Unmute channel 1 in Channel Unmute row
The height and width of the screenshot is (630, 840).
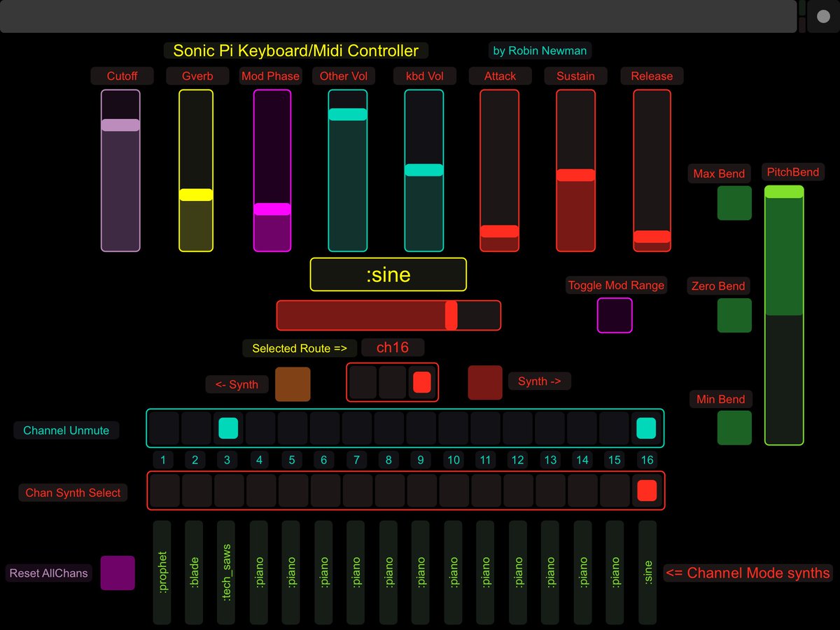coord(164,428)
